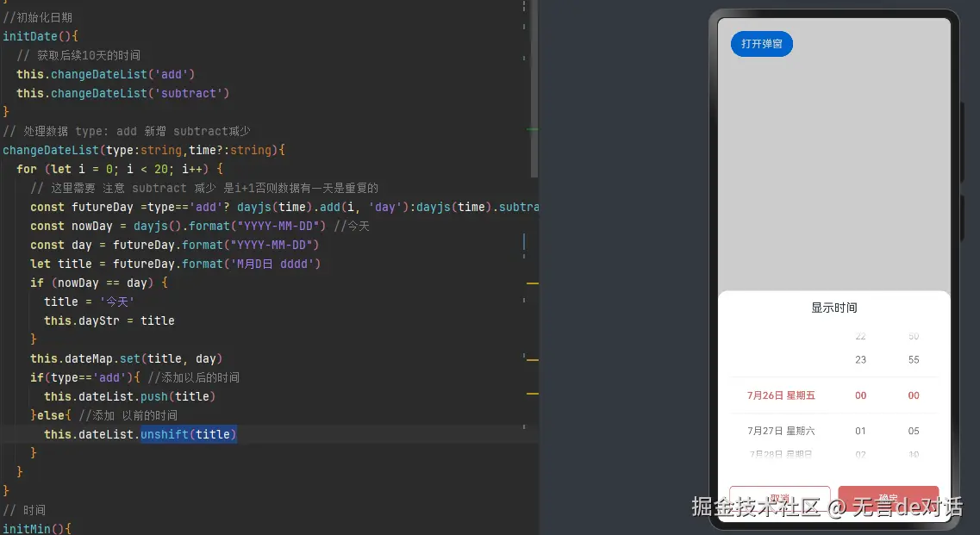Click the red 确定 button in the dialog
980x535 pixels.
pyautogui.click(x=888, y=498)
